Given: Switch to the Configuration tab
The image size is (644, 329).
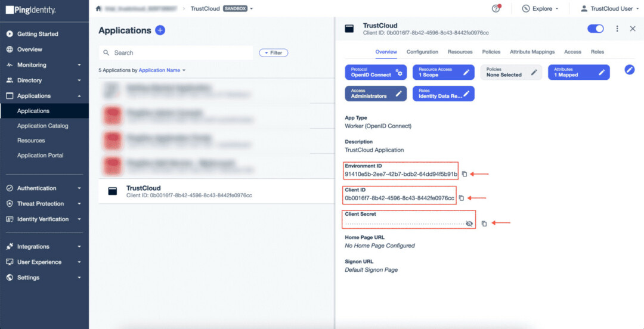Looking at the screenshot, I should coord(422,52).
